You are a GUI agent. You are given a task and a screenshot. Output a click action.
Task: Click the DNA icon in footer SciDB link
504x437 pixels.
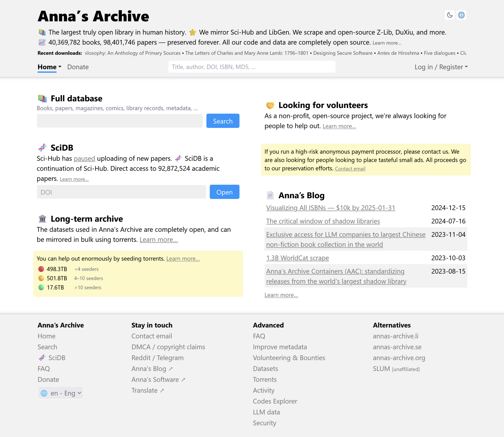tap(42, 358)
